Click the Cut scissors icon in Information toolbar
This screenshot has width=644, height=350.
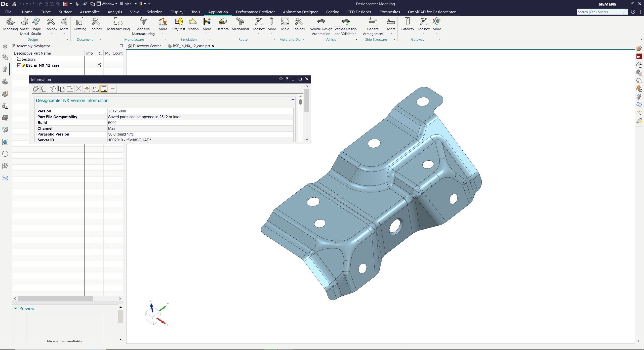click(x=53, y=89)
